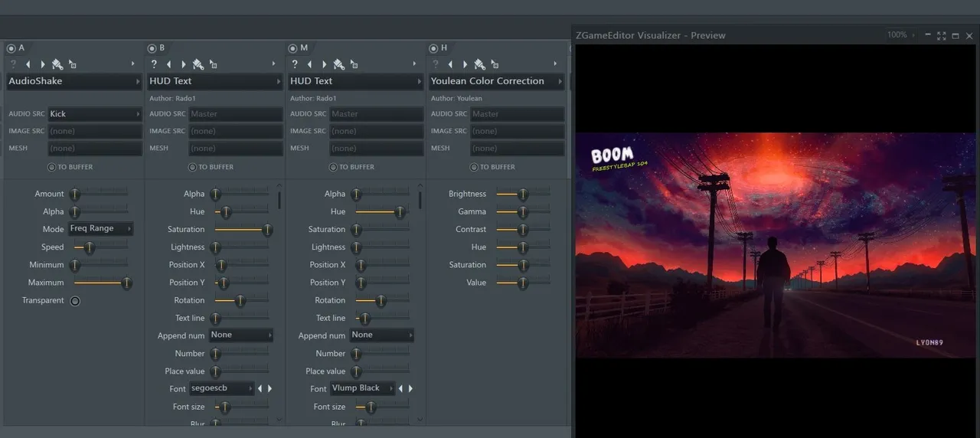Click previous font arrow beside Vlump Black
980x438 pixels.
pos(400,389)
